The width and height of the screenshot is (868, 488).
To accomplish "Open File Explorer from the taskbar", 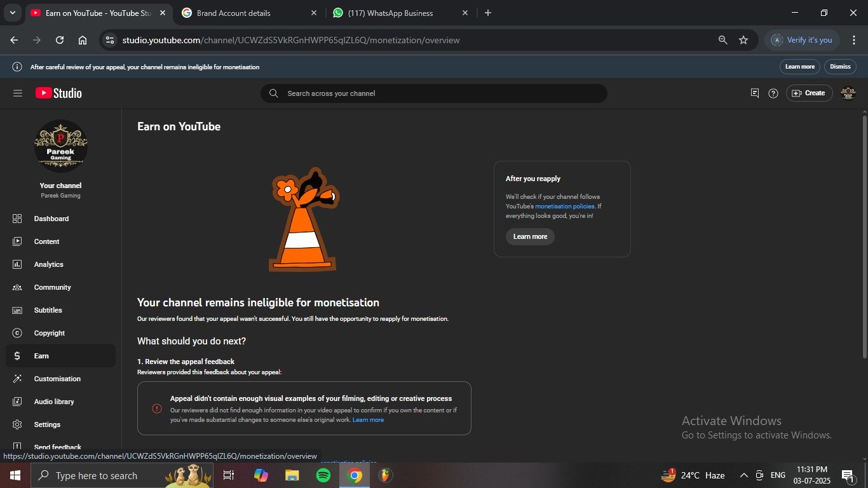I will pos(292,475).
